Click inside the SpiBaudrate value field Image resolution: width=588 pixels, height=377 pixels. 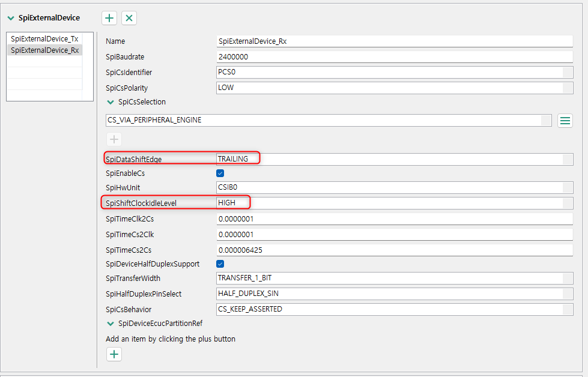394,56
